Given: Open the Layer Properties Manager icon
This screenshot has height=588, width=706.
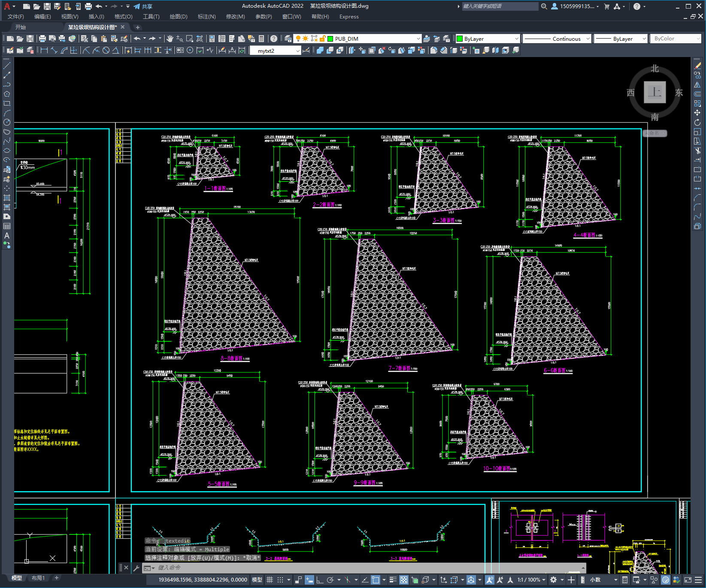Looking at the screenshot, I should (288, 39).
